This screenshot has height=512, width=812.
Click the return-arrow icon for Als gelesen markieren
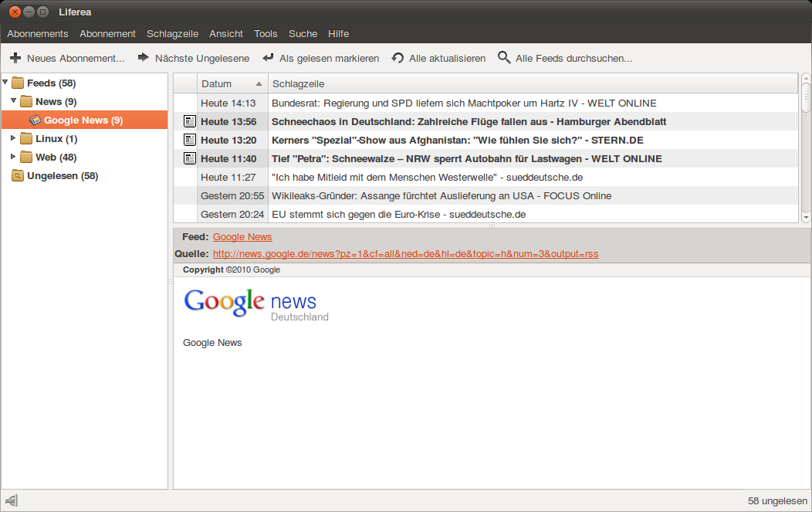[x=268, y=57]
